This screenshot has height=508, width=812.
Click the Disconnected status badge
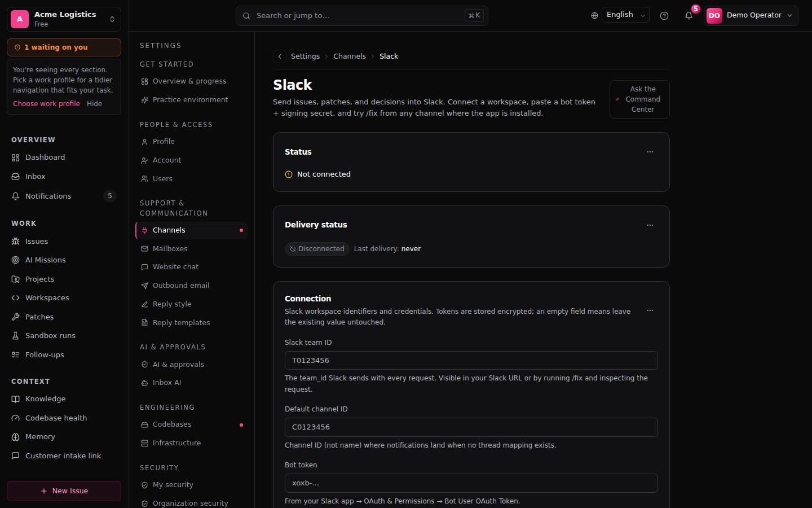click(x=317, y=249)
